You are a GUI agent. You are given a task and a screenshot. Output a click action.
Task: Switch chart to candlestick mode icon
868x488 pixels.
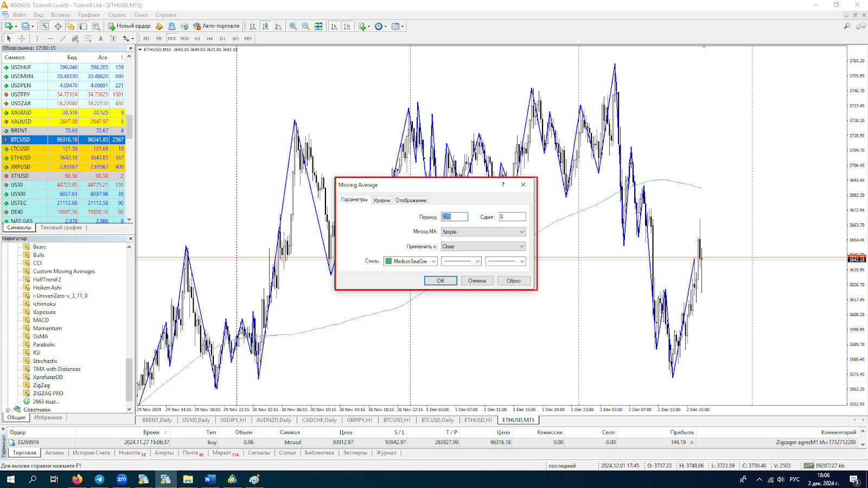pyautogui.click(x=265, y=26)
